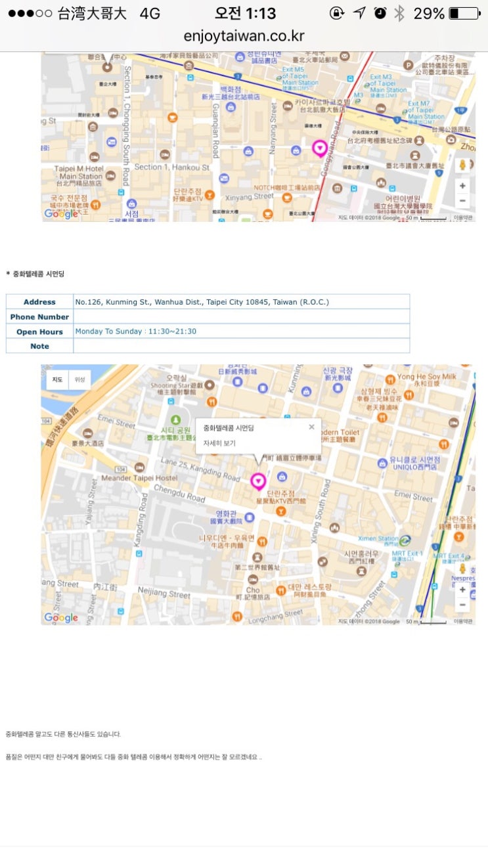Open 이용약관 terms link on the lower map
Image resolution: width=488 pixels, height=868 pixels.
click(462, 621)
